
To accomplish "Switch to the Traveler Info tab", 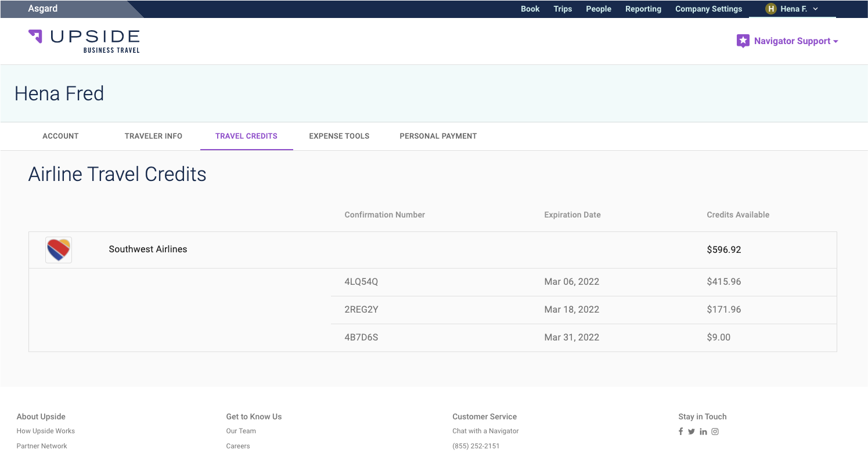I will click(x=153, y=136).
